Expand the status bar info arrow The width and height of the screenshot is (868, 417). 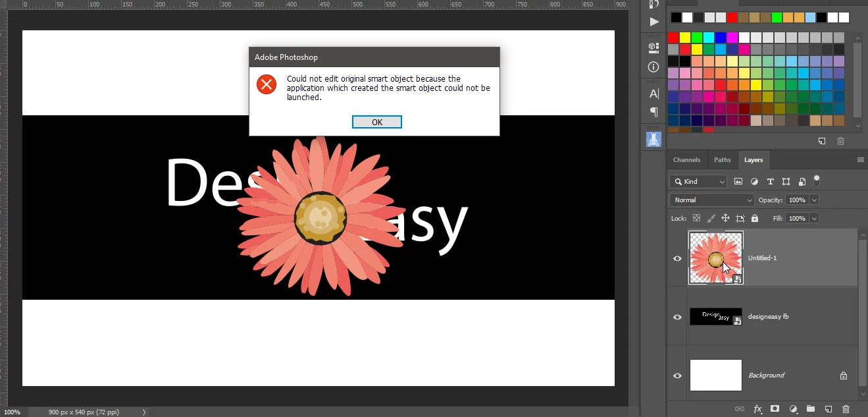pyautogui.click(x=144, y=412)
